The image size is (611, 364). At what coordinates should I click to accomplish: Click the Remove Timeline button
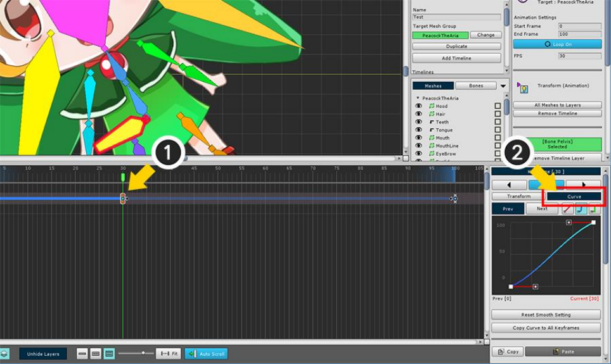coord(557,113)
